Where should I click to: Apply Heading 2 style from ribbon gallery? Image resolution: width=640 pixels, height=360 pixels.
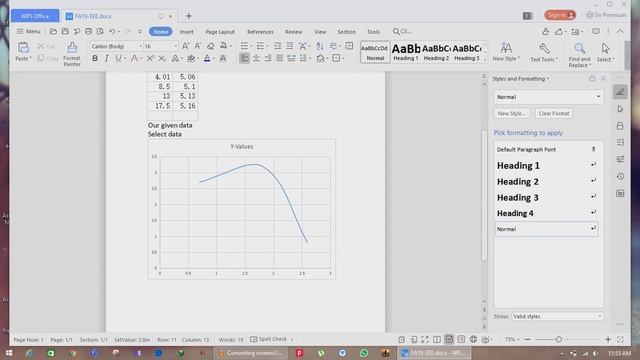click(x=436, y=52)
